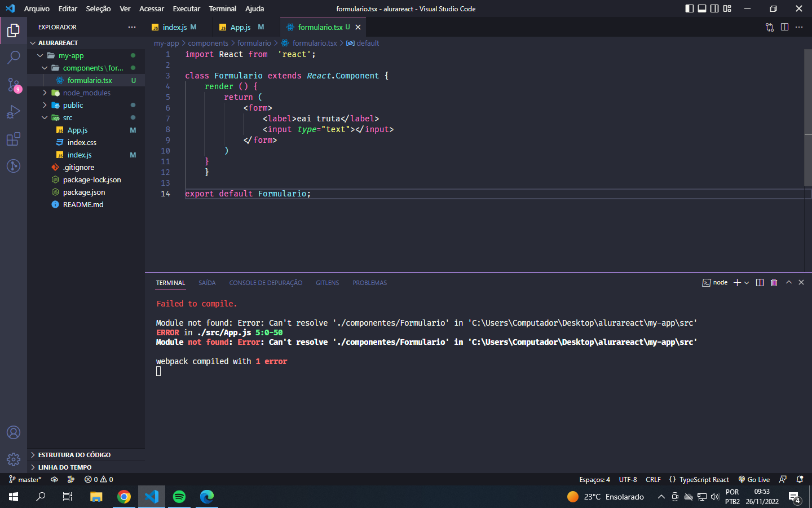Create a new terminal with plus icon

pos(737,282)
